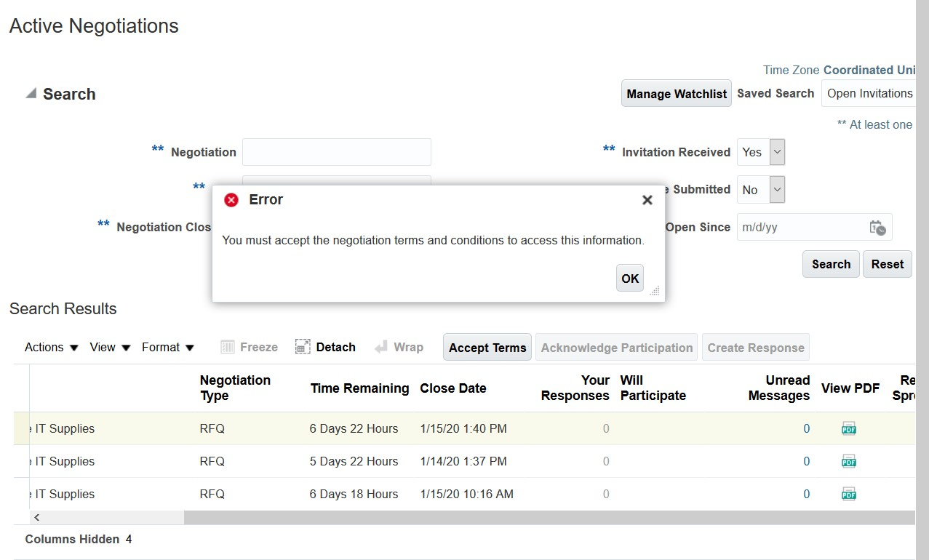Viewport: 929px width, 560px height.
Task: Click the horizontal scrollbar left arrow
Action: (37, 518)
